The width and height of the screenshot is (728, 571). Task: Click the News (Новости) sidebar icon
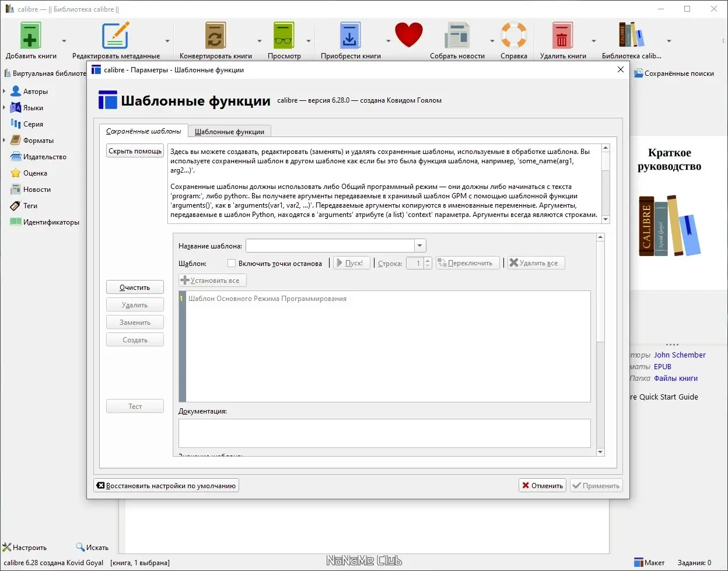15,190
